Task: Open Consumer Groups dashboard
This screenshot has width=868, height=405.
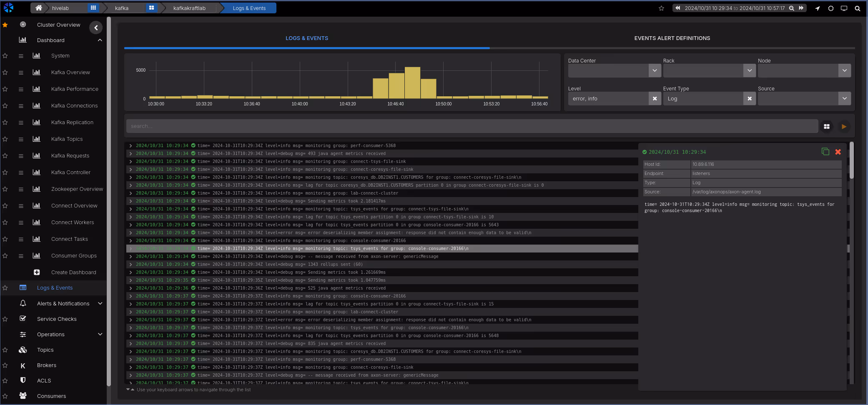Action: tap(74, 256)
